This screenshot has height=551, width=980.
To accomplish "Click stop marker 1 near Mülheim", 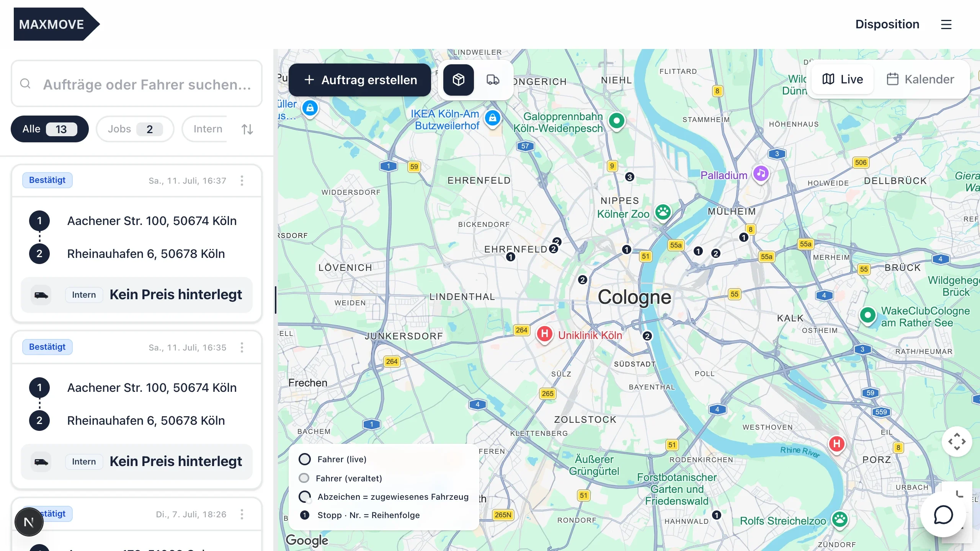I will pyautogui.click(x=743, y=238).
